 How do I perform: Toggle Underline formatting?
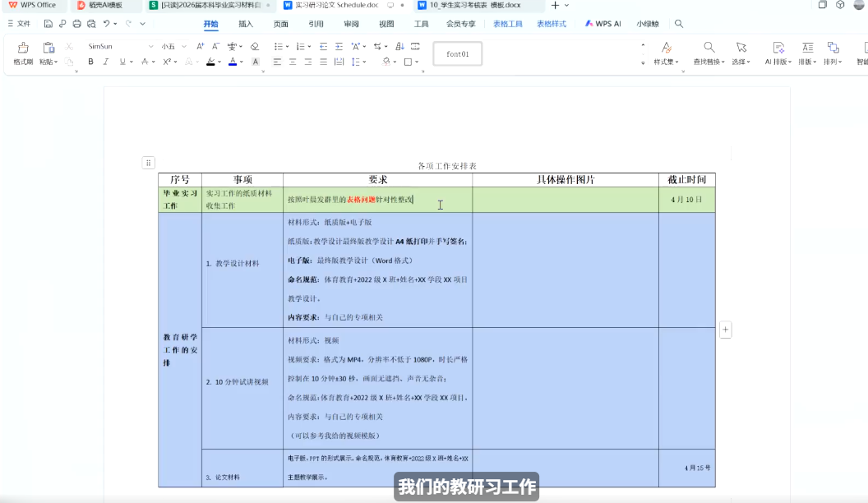(122, 62)
